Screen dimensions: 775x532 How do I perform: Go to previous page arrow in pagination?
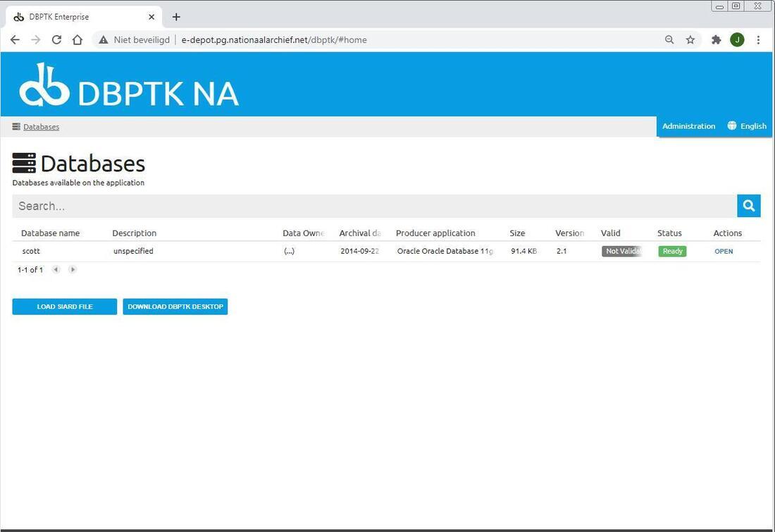pyautogui.click(x=56, y=269)
